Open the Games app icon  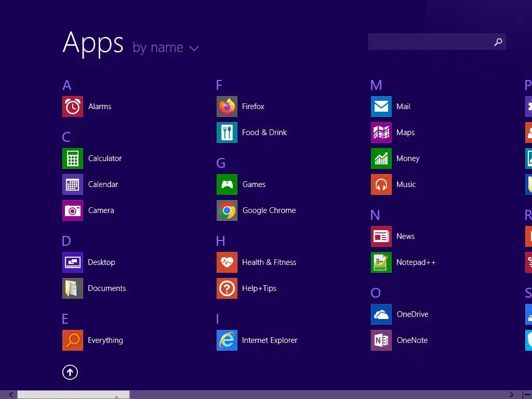tap(227, 184)
